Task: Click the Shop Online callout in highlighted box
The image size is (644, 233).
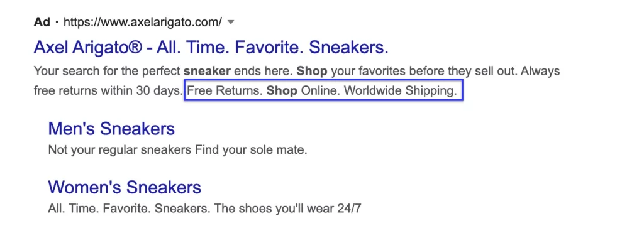Action: click(304, 90)
